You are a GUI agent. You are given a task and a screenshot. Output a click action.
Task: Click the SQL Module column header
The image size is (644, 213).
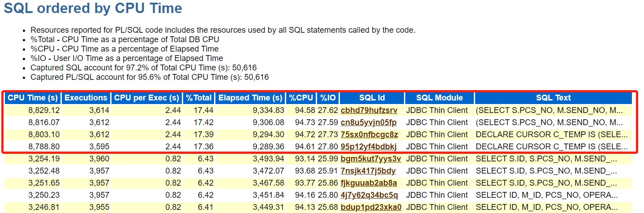[x=439, y=98]
